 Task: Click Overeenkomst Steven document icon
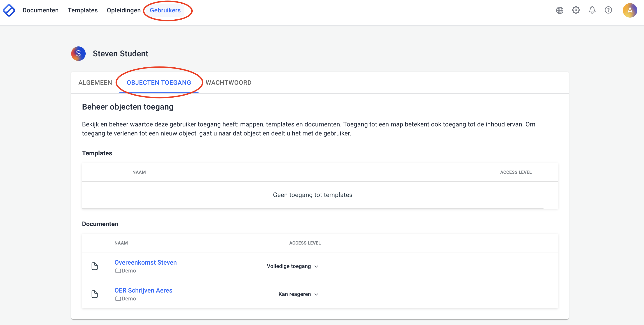[x=94, y=266]
